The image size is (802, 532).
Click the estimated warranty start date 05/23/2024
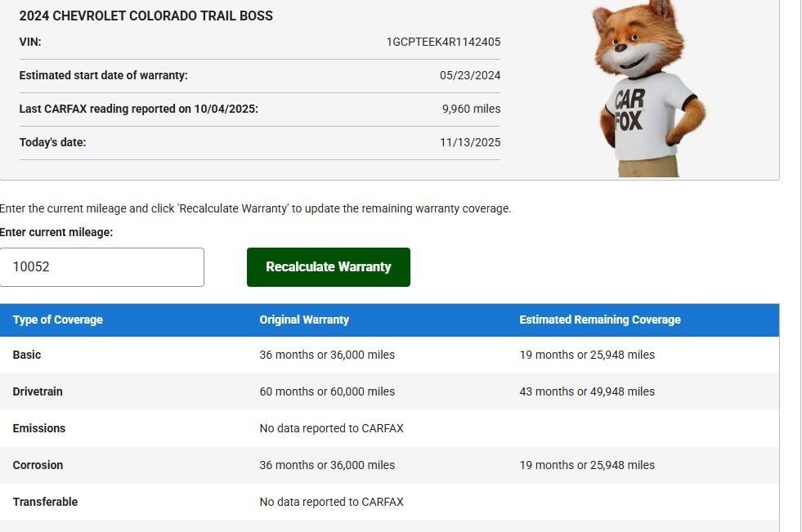[x=469, y=75]
